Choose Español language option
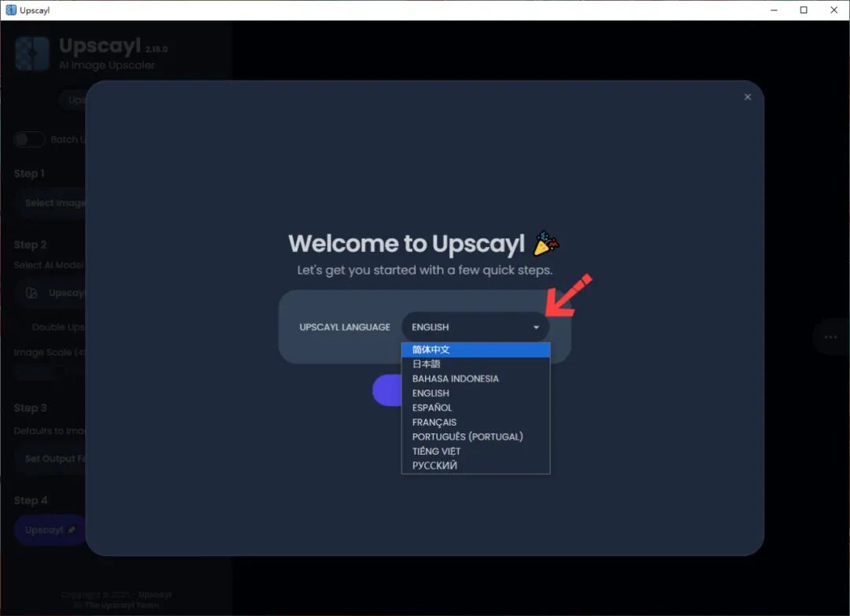This screenshot has width=850, height=616. point(475,408)
